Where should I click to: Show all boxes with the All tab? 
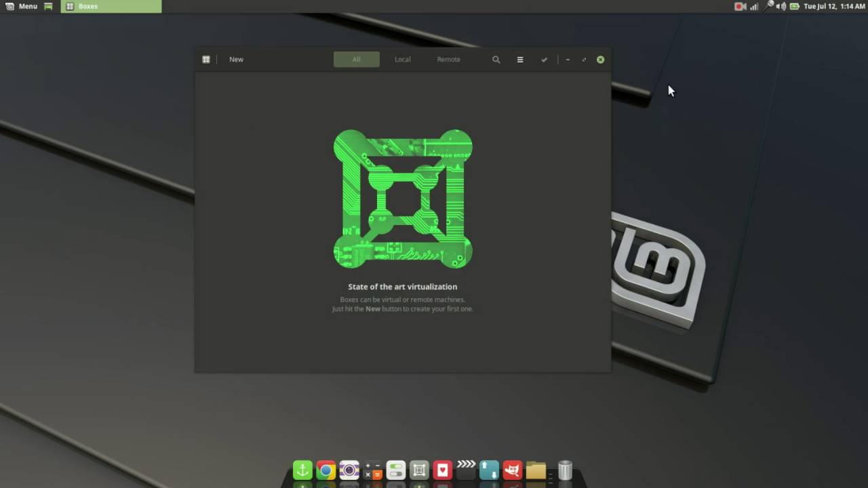[356, 60]
